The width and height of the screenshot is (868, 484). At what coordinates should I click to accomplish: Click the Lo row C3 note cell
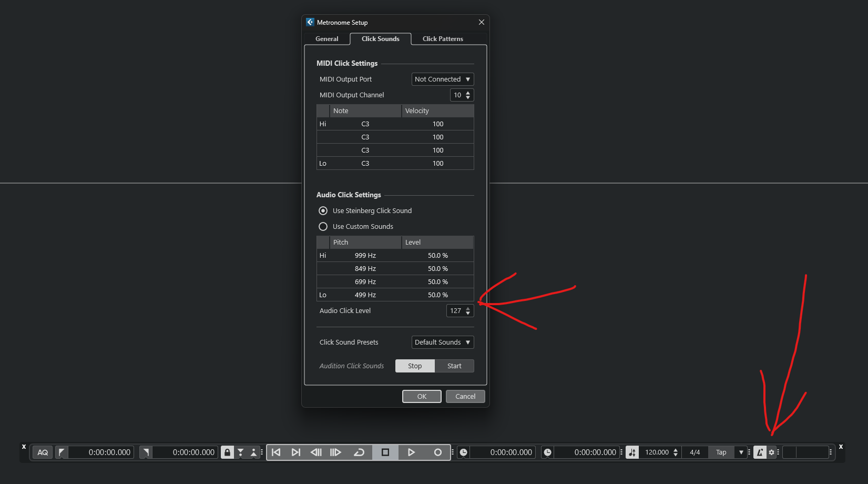(x=365, y=164)
